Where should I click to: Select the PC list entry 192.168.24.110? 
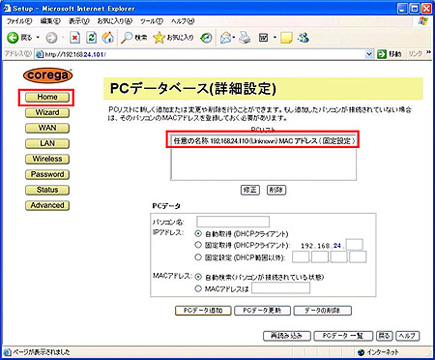[264, 141]
